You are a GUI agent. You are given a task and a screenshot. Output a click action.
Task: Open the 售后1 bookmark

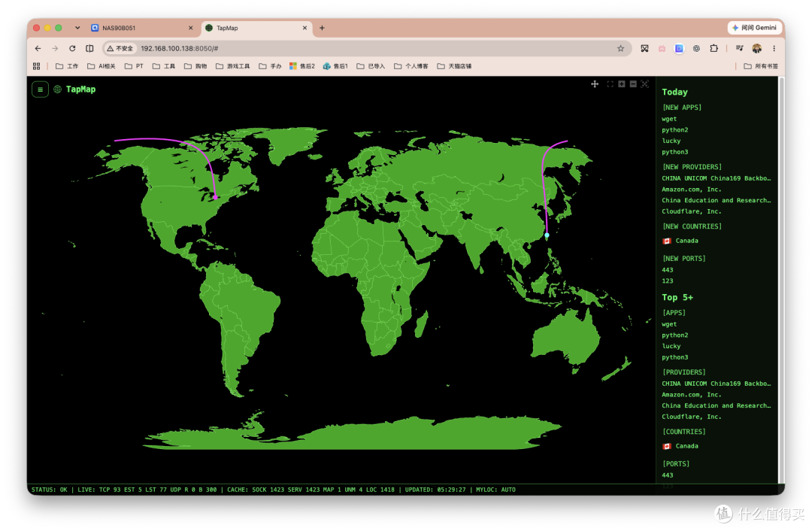tap(335, 65)
